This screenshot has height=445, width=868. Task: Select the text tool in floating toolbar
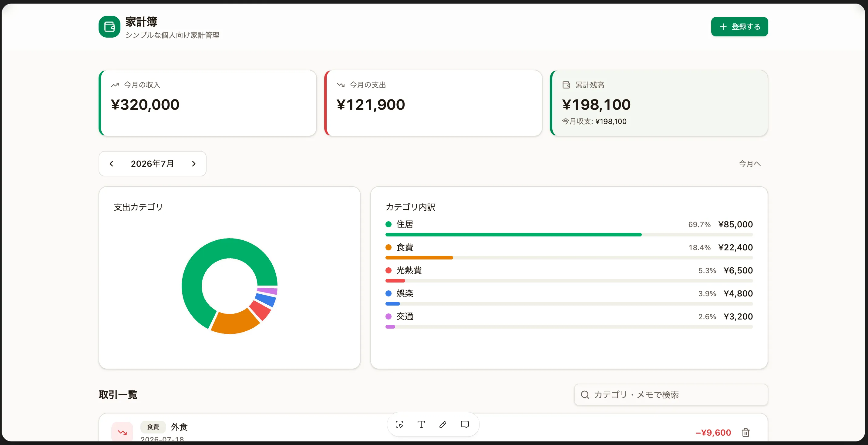[x=421, y=424]
